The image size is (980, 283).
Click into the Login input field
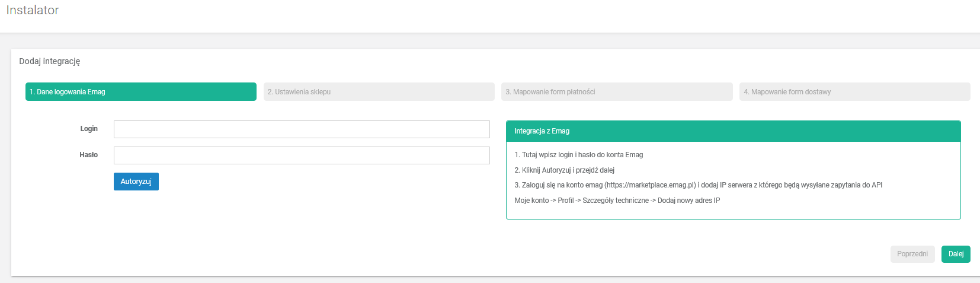coord(302,129)
